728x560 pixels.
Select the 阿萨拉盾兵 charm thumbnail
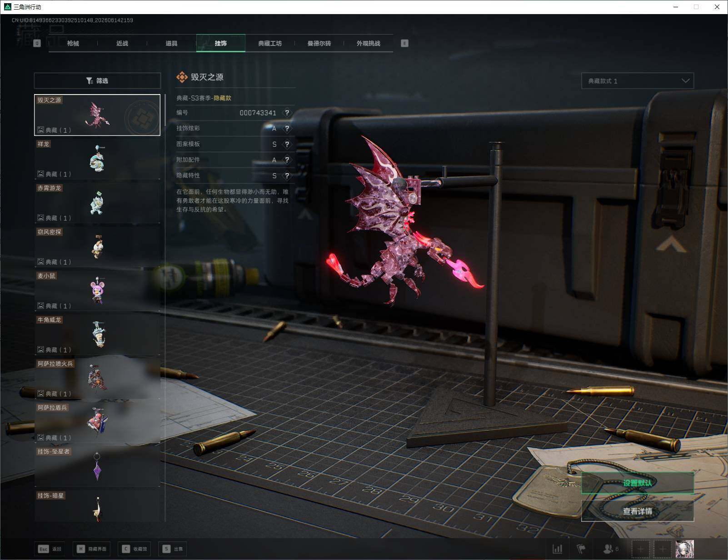[x=97, y=423]
